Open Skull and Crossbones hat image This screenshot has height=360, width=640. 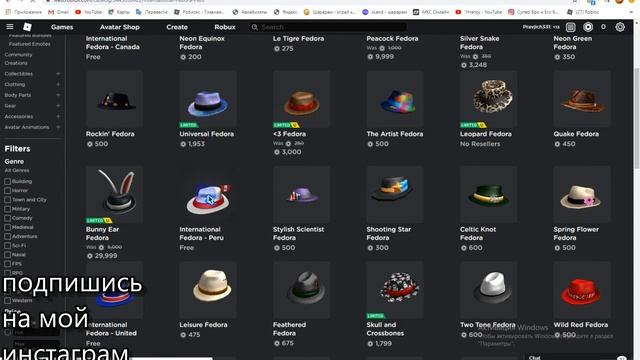[x=395, y=290]
